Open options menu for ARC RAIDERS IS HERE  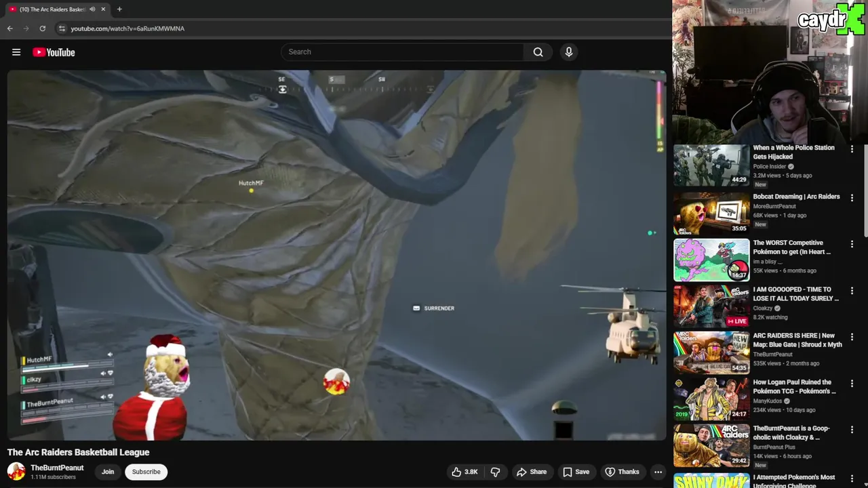point(852,337)
